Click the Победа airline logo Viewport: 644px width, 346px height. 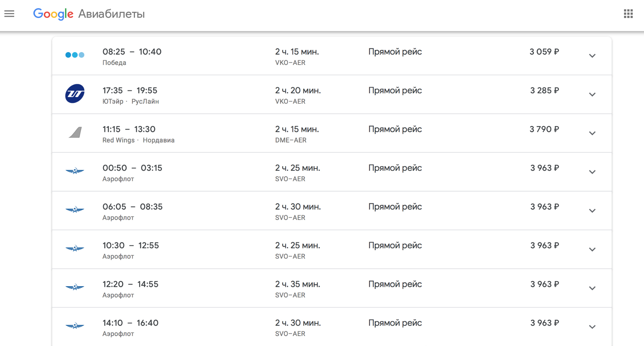coord(75,55)
